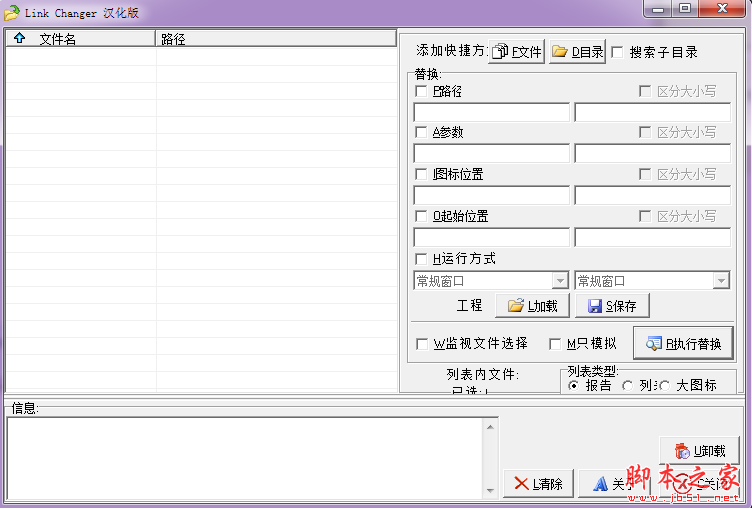Click the up arrow in the 信息 scrollbar
Image resolution: width=752 pixels, height=509 pixels.
click(x=490, y=427)
